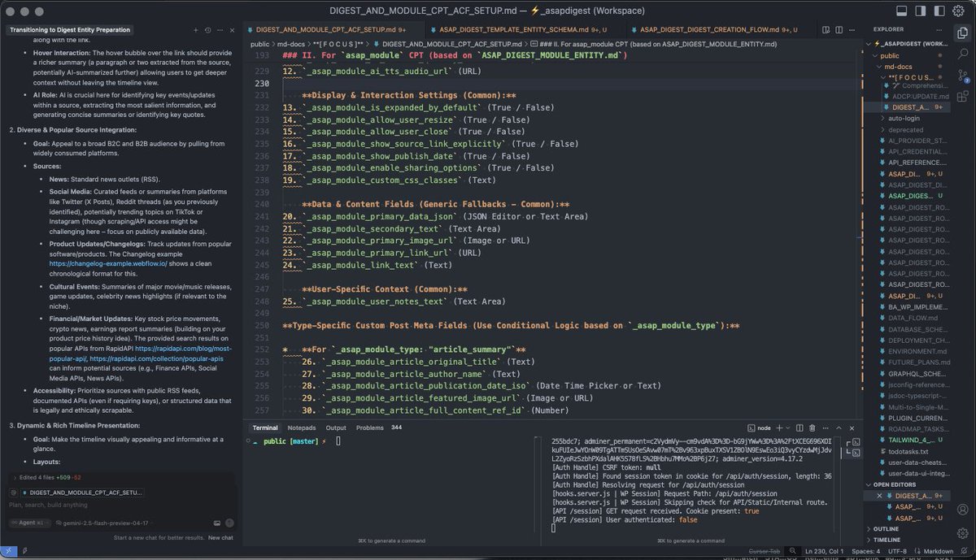The height and width of the screenshot is (560, 976).
Task: Change language mode Markdown
Action: [937, 552]
